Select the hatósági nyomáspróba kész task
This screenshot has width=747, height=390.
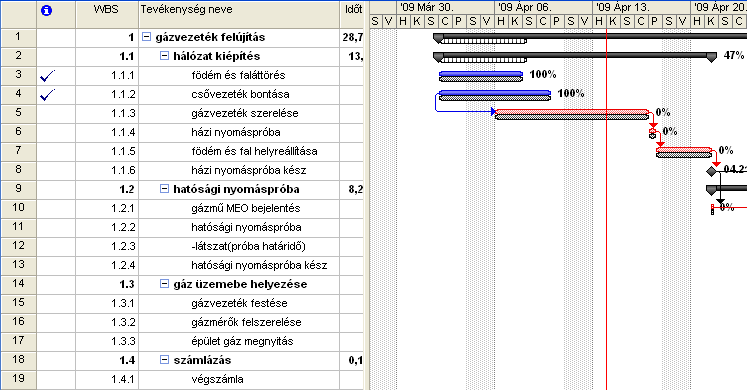coord(259,265)
